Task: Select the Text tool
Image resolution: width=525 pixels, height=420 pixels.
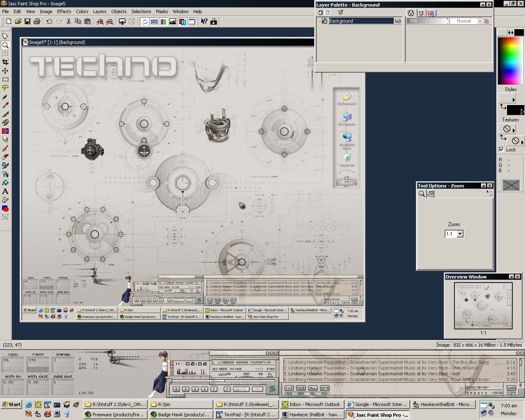Action: (5, 192)
